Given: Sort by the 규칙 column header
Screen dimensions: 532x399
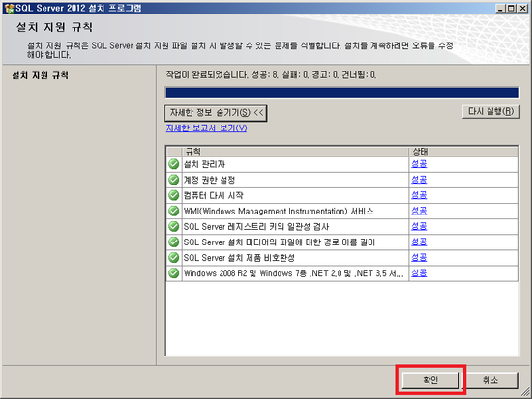Looking at the screenshot, I should coord(295,151).
